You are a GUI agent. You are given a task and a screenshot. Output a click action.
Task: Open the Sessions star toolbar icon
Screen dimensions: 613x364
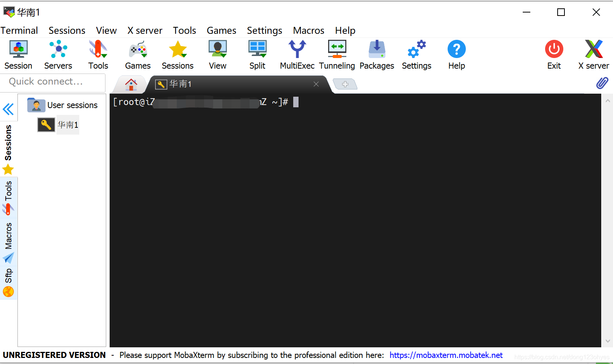coord(178,55)
